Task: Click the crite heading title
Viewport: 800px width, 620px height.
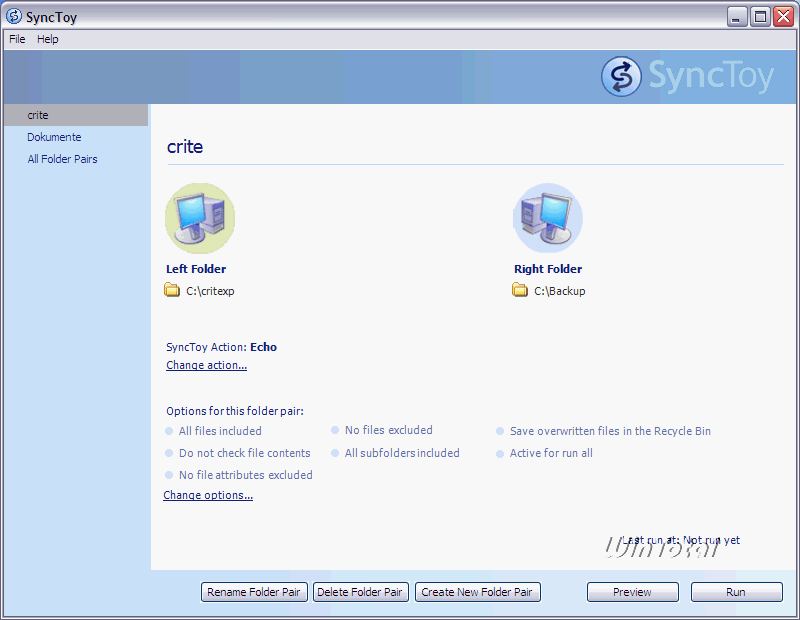Action: click(x=185, y=147)
